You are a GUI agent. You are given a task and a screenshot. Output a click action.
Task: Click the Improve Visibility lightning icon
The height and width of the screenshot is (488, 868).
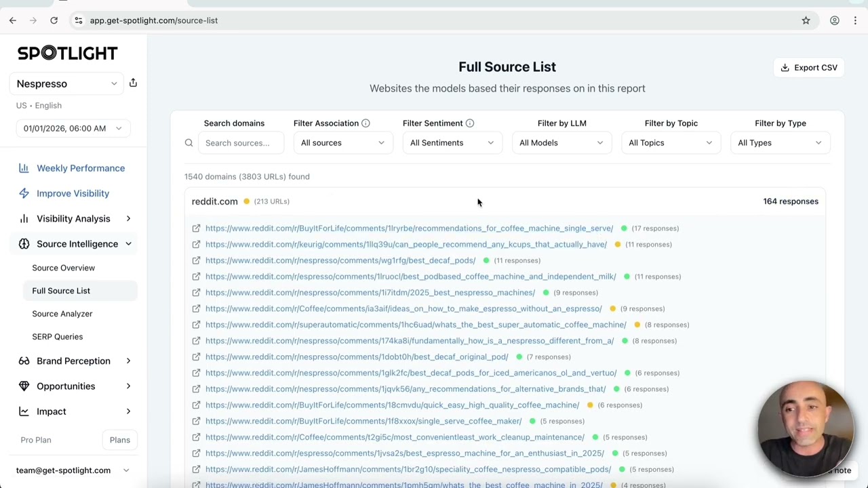[x=24, y=193]
